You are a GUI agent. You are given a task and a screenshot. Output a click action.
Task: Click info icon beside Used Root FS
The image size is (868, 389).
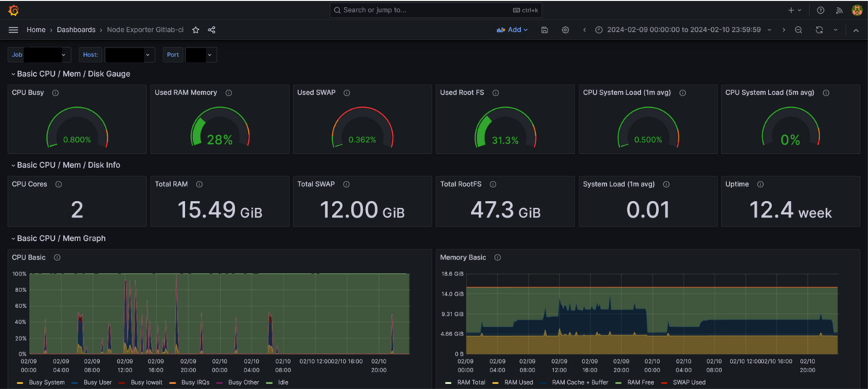(496, 93)
